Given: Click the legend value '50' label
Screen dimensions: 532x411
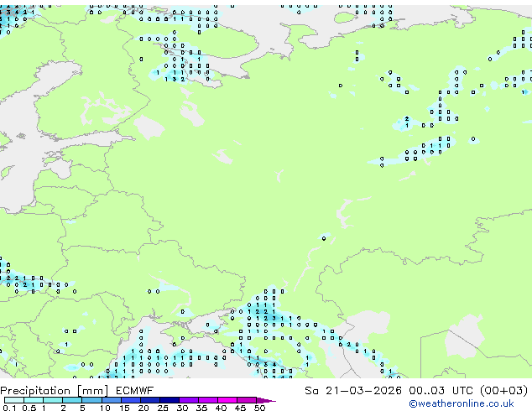Looking at the screenshot, I should tap(259, 408).
